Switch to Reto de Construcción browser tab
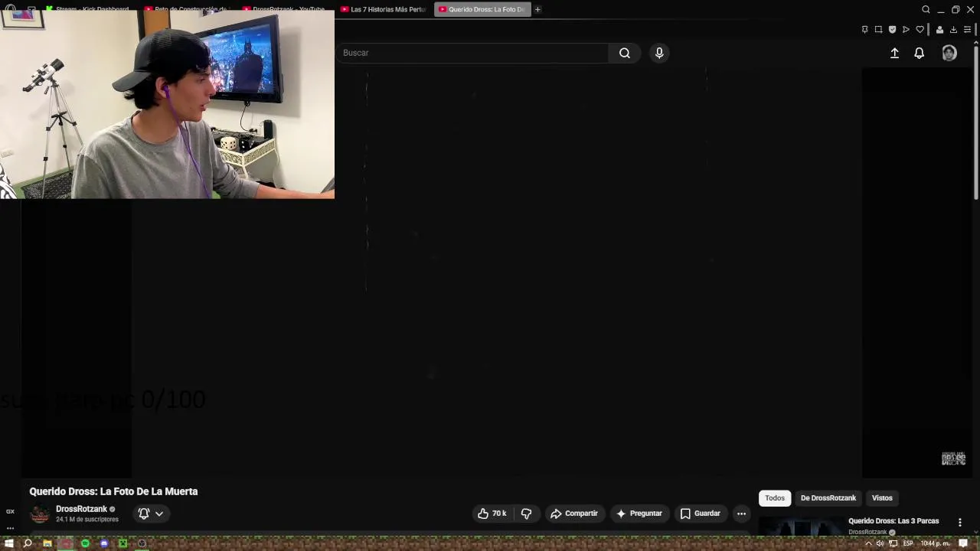Viewport: 980px width, 551px height. pos(185,9)
